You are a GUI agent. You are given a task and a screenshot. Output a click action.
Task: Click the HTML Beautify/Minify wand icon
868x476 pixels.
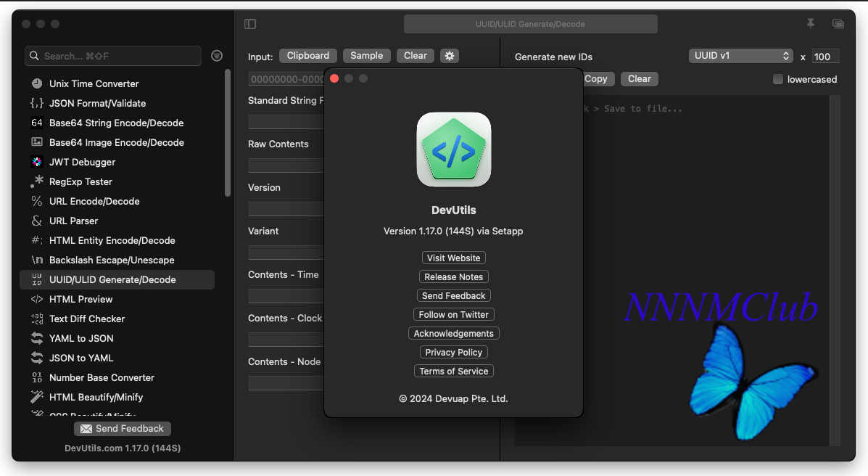[37, 397]
